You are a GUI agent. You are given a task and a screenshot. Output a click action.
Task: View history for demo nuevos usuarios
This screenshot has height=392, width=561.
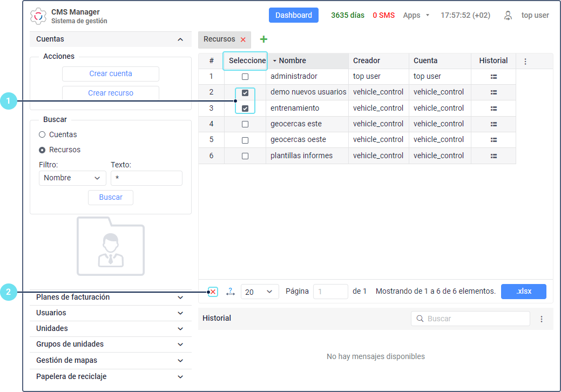[x=494, y=92]
